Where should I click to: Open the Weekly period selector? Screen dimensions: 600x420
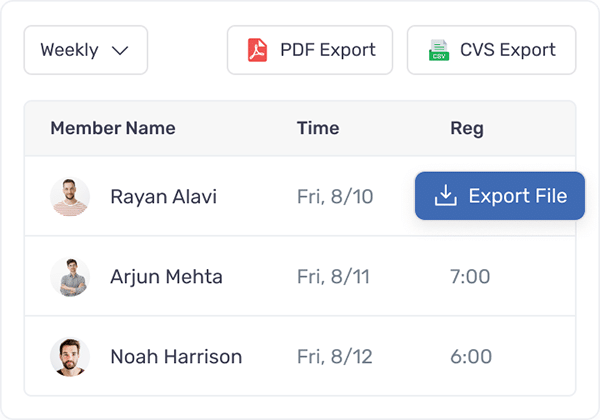click(x=86, y=50)
